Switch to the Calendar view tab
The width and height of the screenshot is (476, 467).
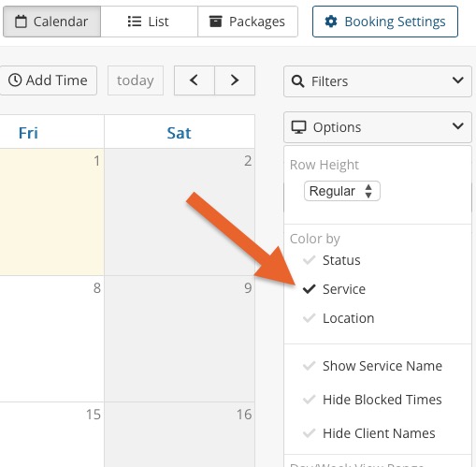(x=51, y=22)
